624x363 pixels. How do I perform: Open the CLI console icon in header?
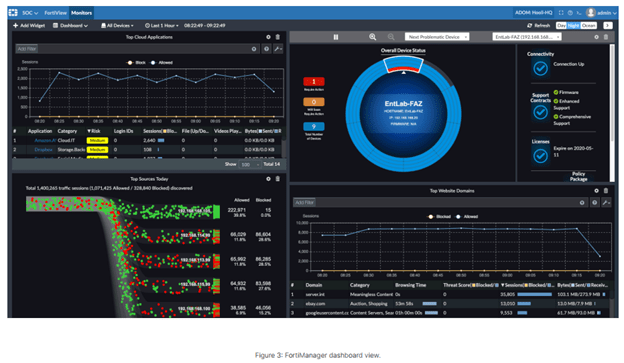(579, 13)
